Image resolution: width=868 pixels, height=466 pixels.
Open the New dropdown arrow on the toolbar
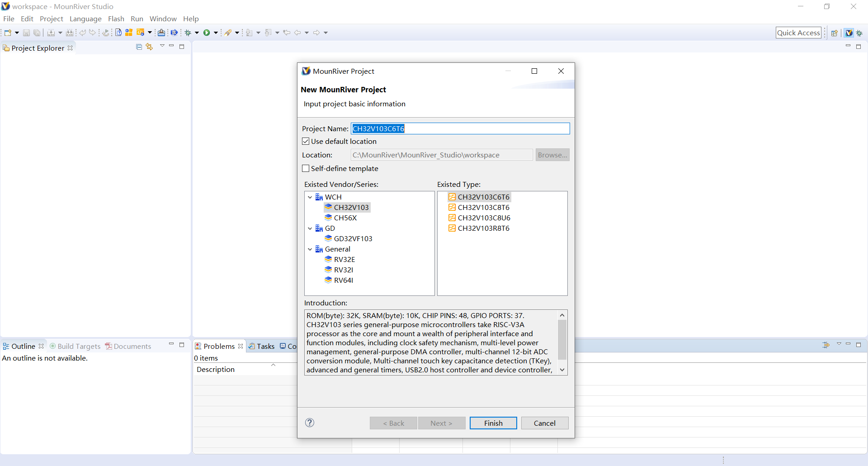(16, 32)
